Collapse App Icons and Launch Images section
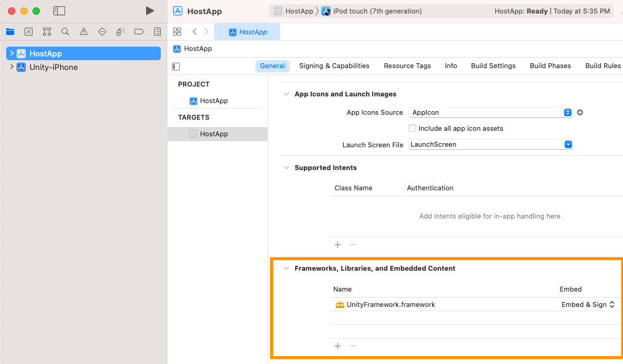 (x=286, y=94)
